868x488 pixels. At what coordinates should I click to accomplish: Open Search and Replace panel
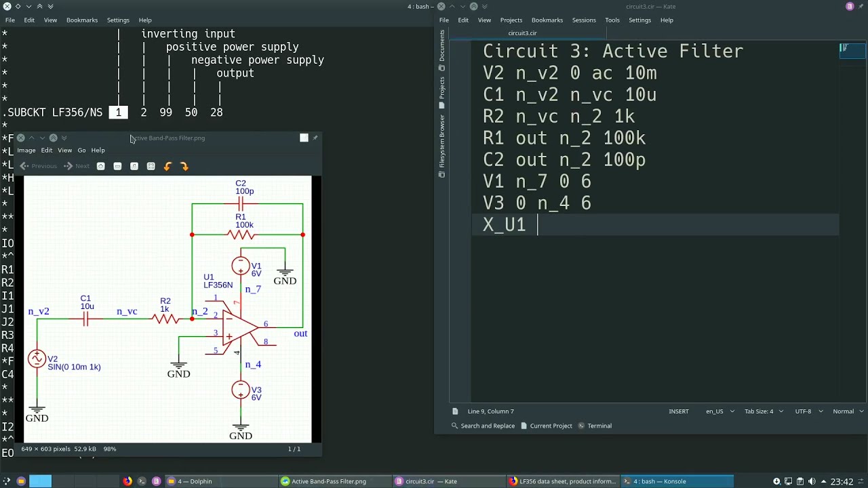tap(483, 426)
